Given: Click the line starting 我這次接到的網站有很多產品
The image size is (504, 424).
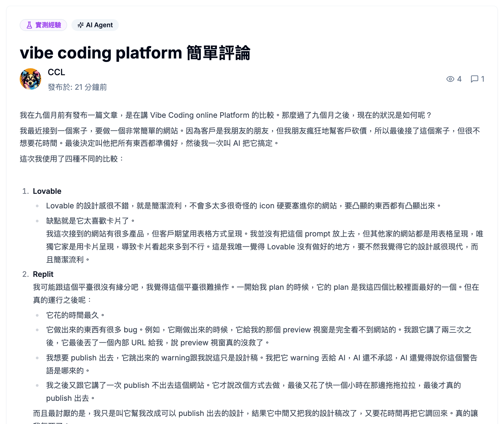Looking at the screenshot, I should [265, 247].
